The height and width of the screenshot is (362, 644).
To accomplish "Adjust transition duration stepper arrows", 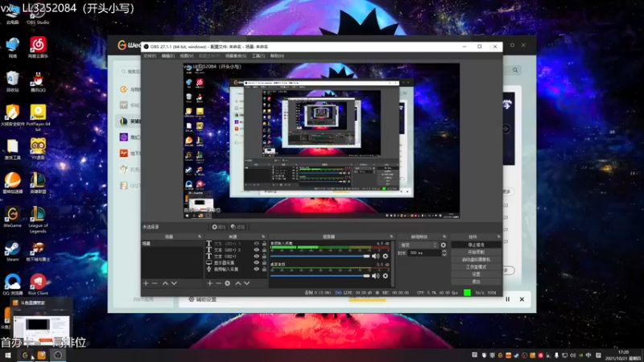I will point(444,253).
